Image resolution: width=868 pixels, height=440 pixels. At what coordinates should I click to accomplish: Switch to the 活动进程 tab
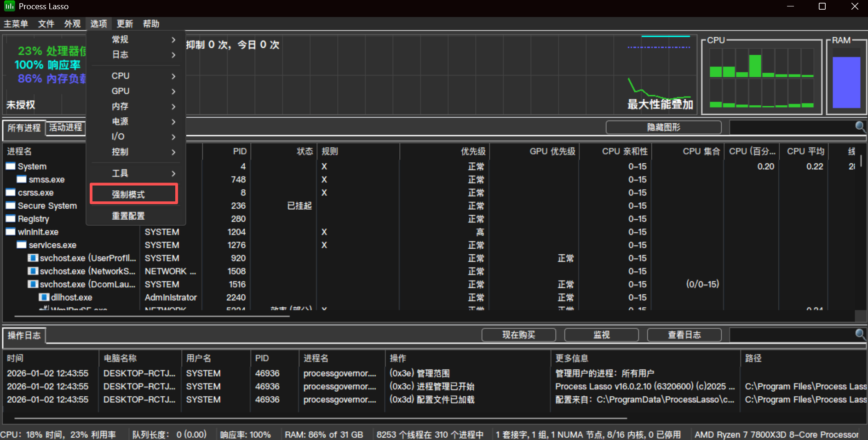pos(66,127)
